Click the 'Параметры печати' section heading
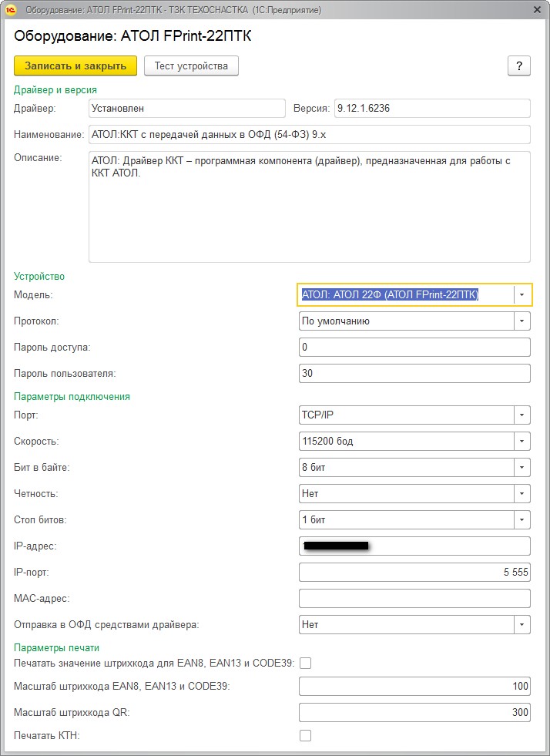 tap(56, 647)
